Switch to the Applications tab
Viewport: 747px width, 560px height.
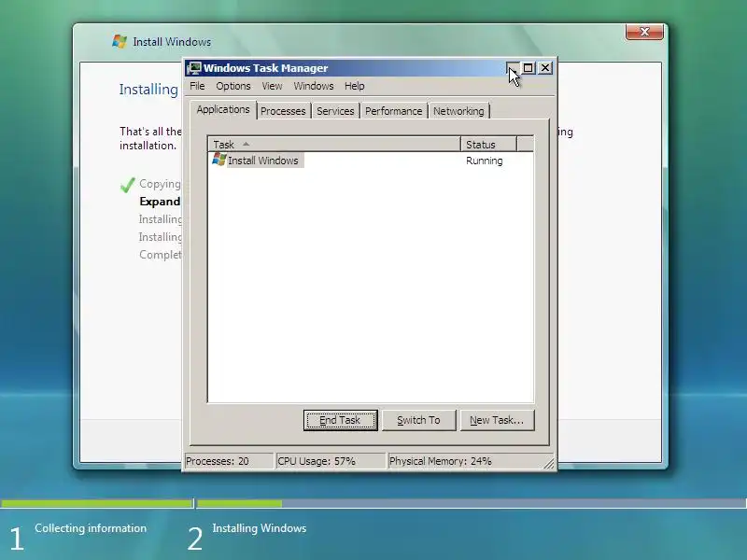[x=223, y=109]
